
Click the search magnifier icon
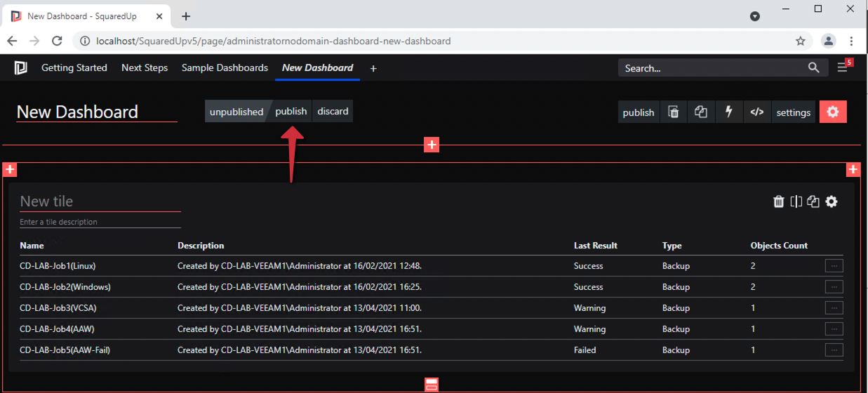[813, 67]
